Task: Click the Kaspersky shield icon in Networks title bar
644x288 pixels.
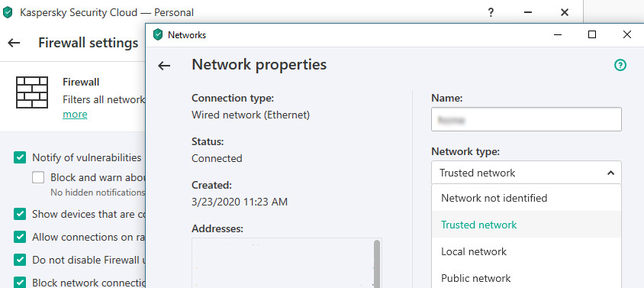Action: (x=158, y=34)
